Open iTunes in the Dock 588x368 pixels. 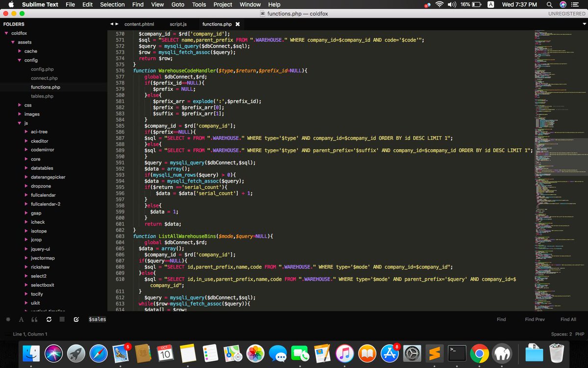(345, 353)
